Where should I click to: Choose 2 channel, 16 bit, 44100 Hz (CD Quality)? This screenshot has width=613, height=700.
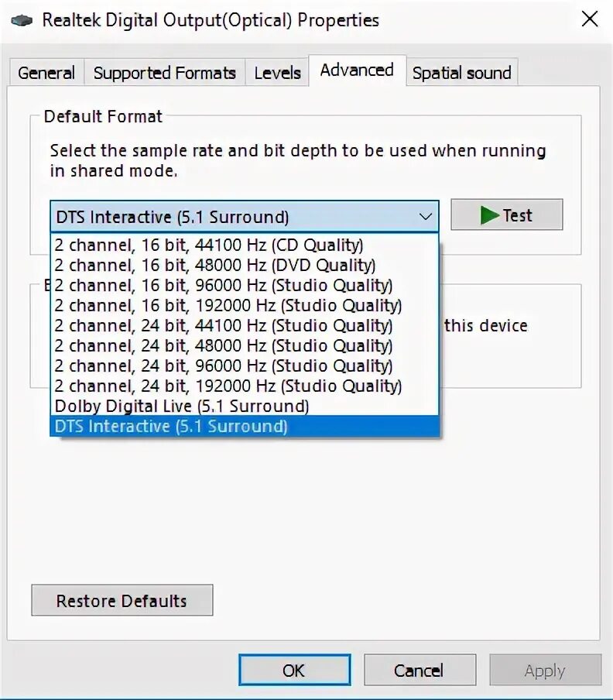pos(245,245)
